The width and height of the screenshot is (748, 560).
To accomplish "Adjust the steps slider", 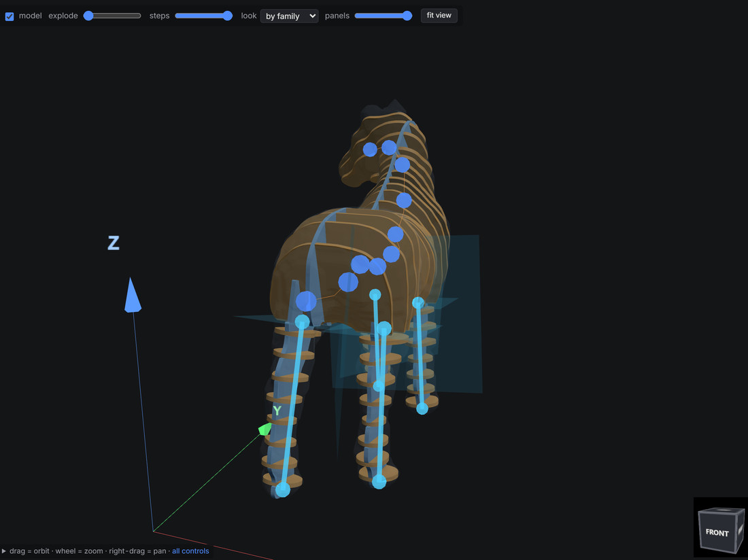I will [204, 16].
